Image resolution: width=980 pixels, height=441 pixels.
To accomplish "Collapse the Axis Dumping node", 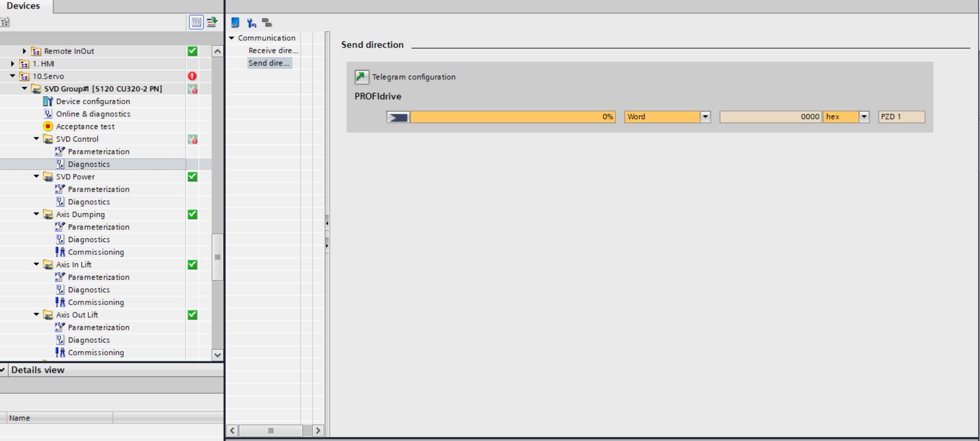I will (36, 214).
